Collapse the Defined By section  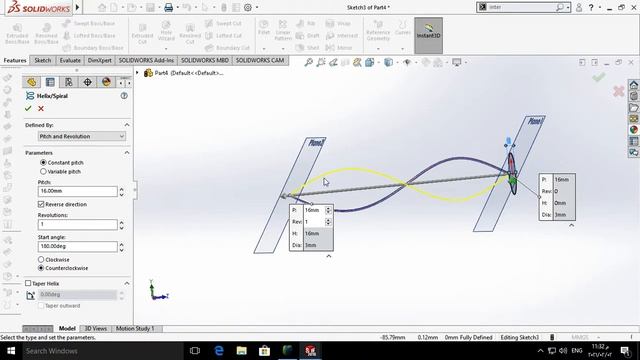(x=127, y=125)
